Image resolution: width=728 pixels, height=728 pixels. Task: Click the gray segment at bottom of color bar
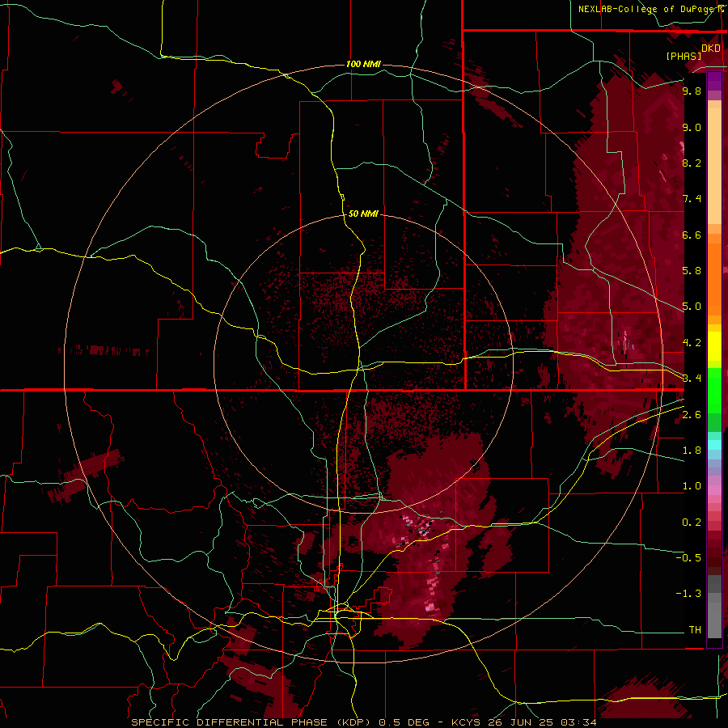[x=714, y=620]
